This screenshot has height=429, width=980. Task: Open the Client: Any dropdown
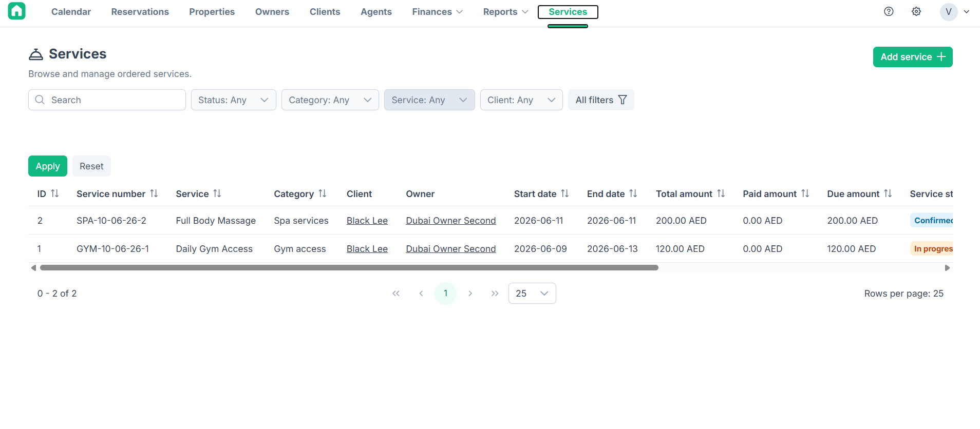[521, 100]
